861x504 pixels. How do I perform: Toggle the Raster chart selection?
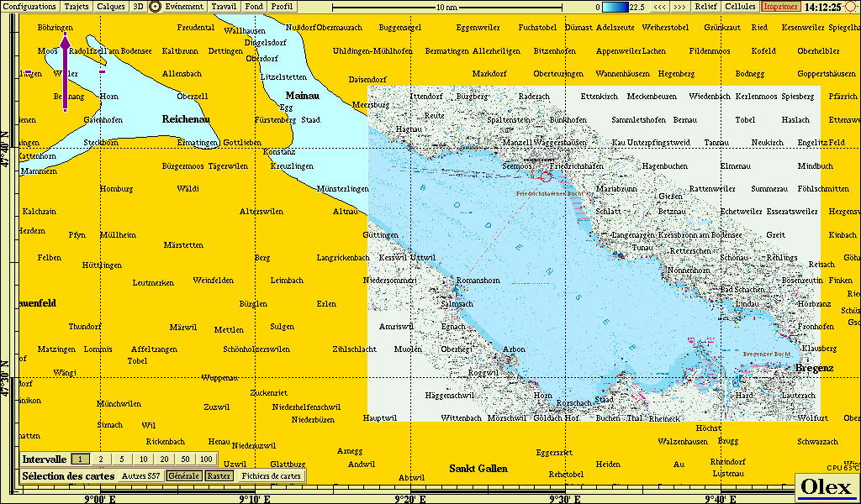[x=219, y=475]
